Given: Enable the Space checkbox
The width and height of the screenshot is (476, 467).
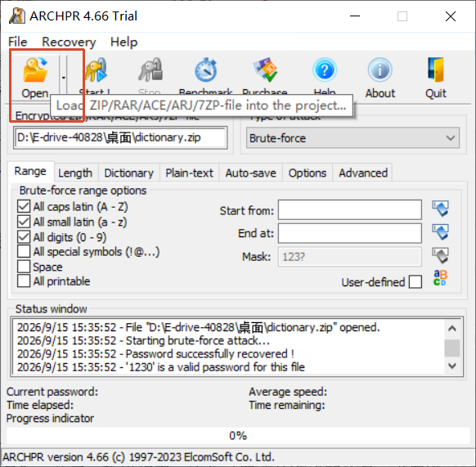Looking at the screenshot, I should [x=24, y=267].
